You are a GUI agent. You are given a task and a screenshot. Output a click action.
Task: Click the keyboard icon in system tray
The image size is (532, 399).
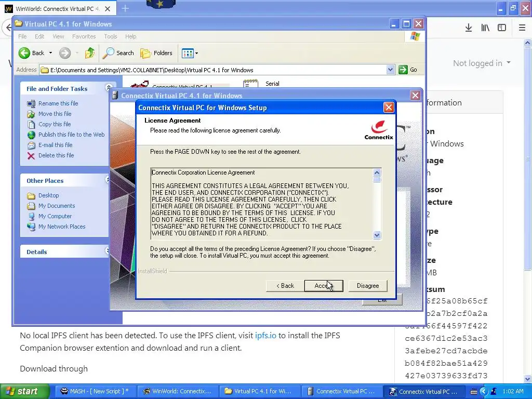[474, 392]
